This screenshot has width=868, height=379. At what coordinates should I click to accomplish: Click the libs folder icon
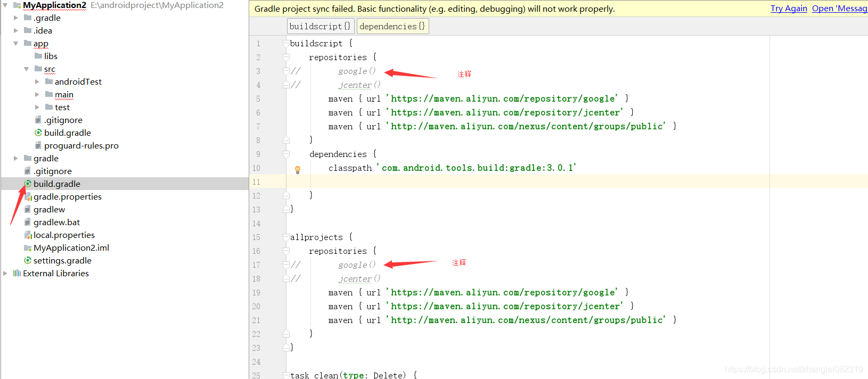click(38, 56)
